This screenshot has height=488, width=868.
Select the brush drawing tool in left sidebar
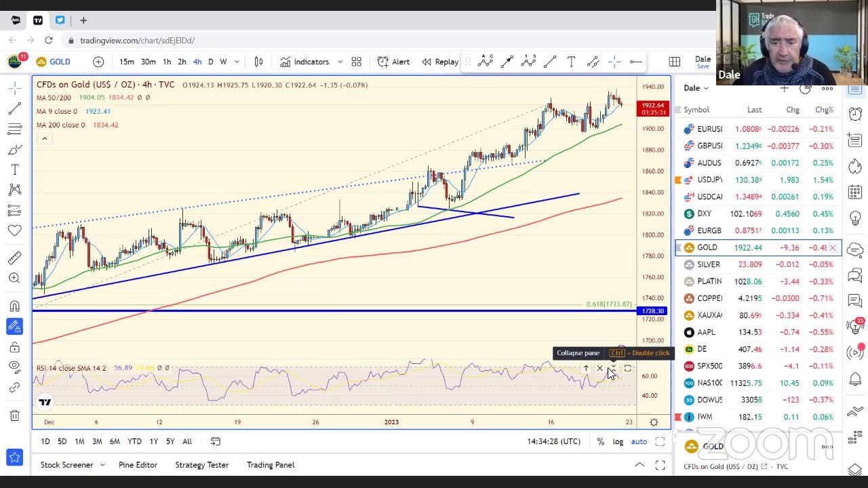(14, 149)
